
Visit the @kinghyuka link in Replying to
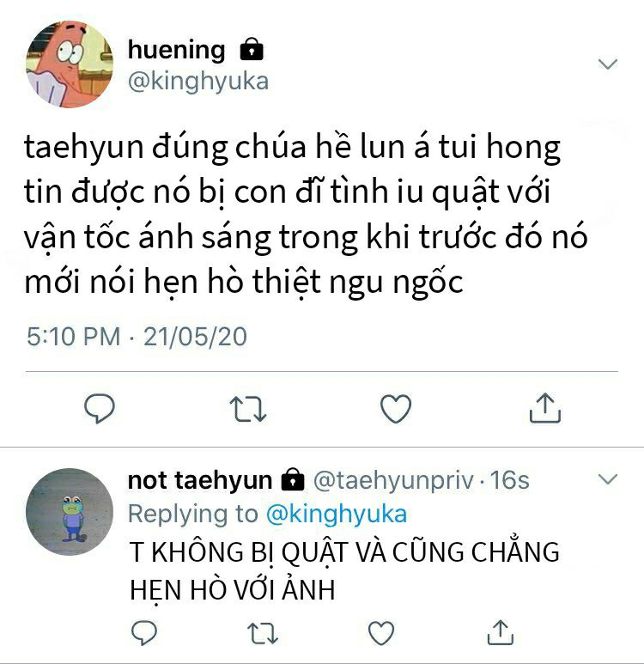[x=337, y=515]
